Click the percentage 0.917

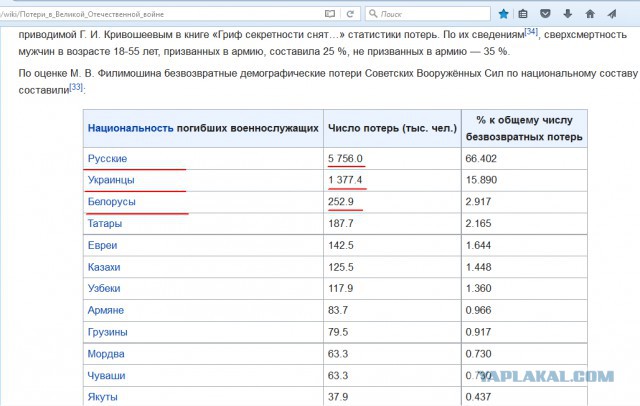pyautogui.click(x=478, y=332)
